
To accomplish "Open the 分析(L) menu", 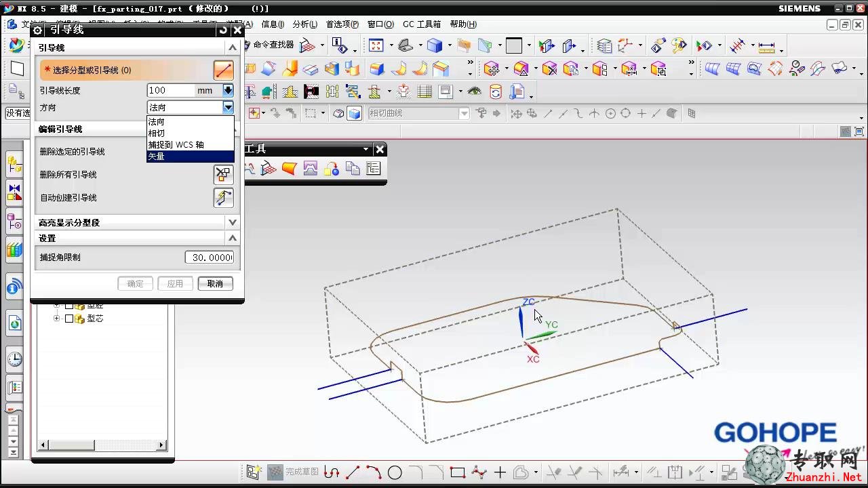I will coord(304,24).
